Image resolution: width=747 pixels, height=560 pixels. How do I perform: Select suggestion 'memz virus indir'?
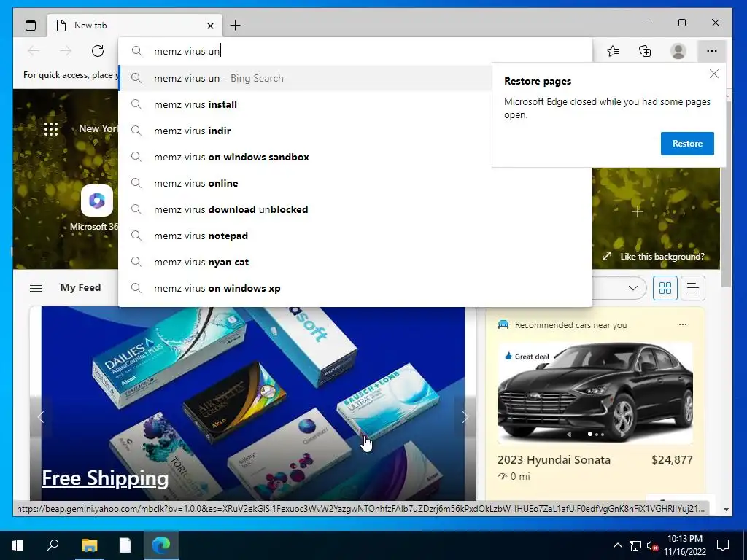pyautogui.click(x=305, y=131)
